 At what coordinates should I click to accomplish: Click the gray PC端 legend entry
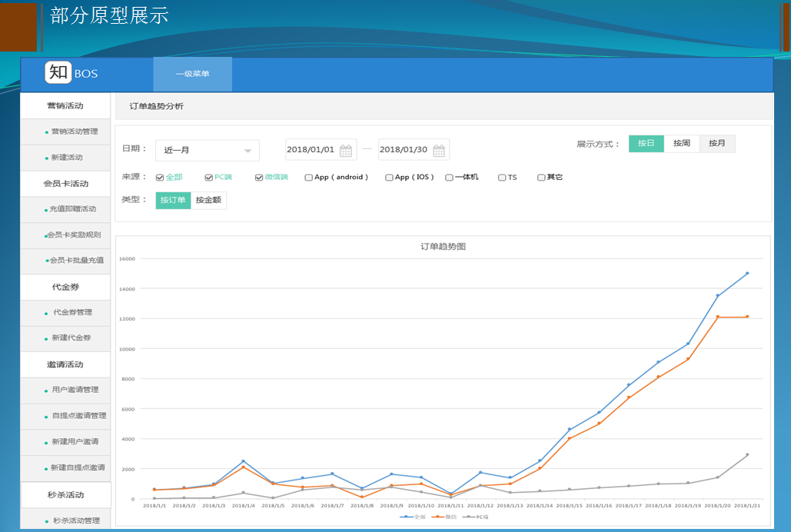(476, 517)
